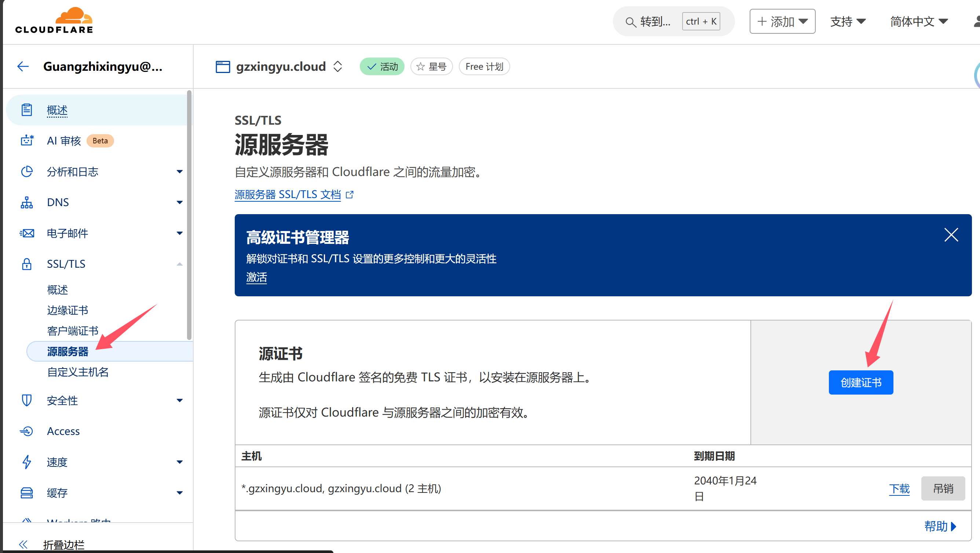
Task: Click the collapse sidebar double-chevron icon
Action: 23,544
